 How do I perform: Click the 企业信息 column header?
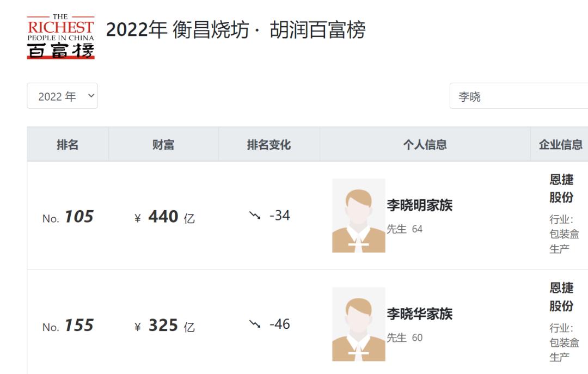coord(560,144)
